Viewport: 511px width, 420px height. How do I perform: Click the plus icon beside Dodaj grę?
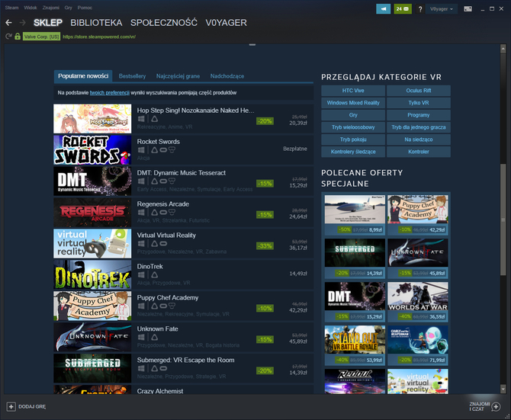pos(11,406)
